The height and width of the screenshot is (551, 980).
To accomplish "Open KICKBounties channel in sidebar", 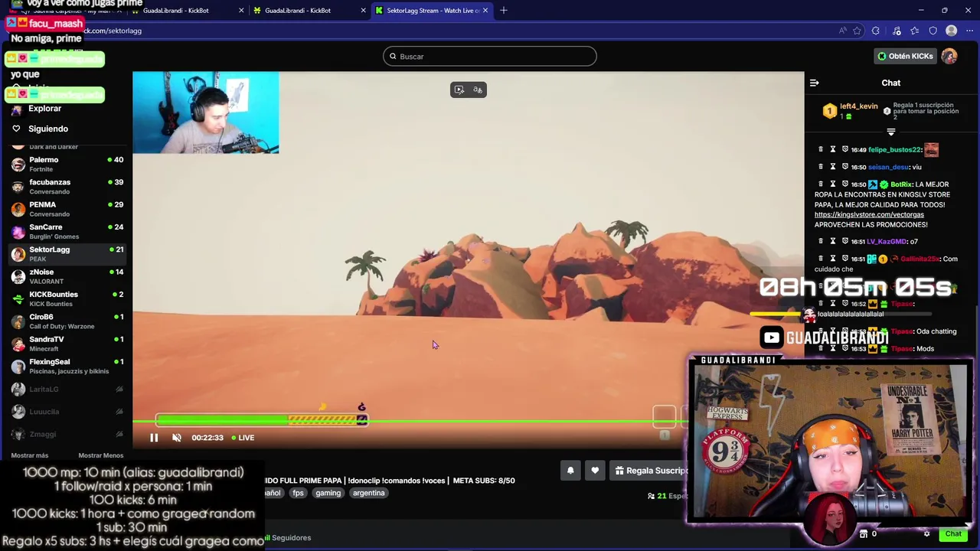I will pos(67,298).
